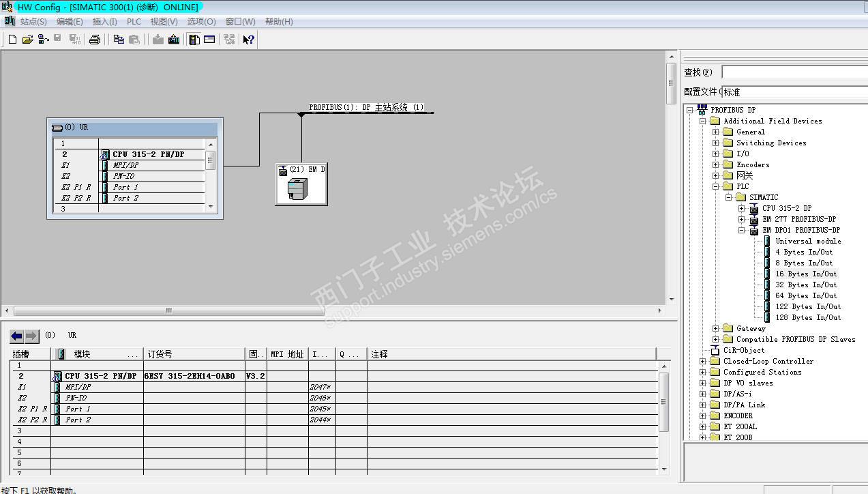Expand the General folder
The width and height of the screenshot is (868, 494).
tap(716, 132)
